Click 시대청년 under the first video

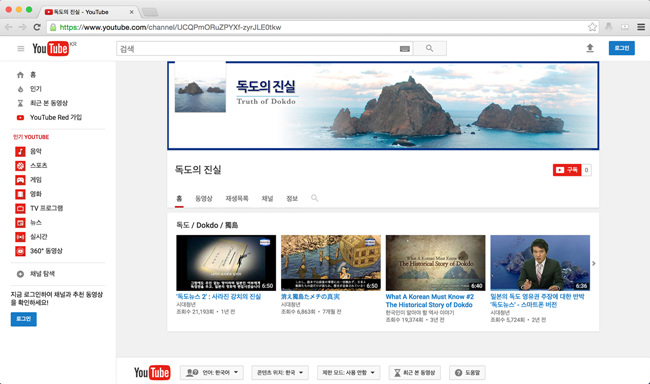(x=186, y=304)
